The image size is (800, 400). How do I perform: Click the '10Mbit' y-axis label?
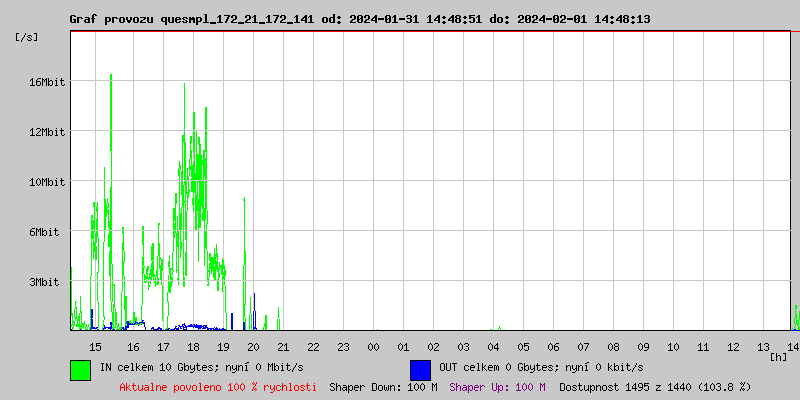click(46, 182)
